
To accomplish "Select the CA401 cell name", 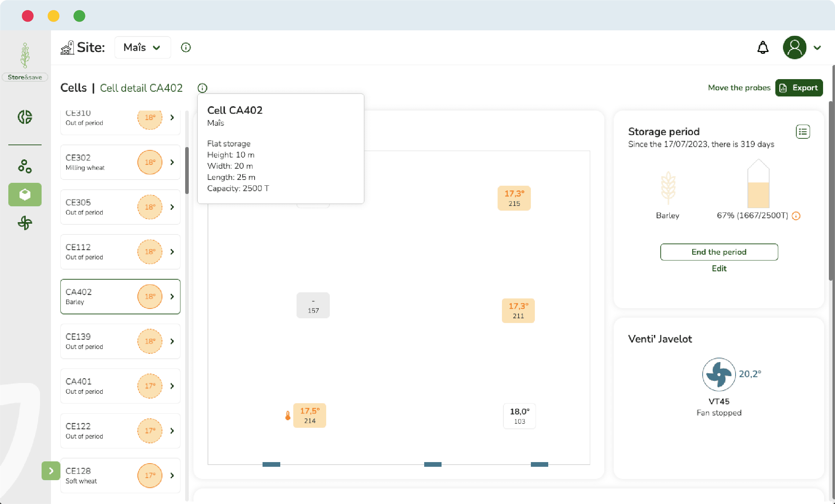I will pos(78,382).
